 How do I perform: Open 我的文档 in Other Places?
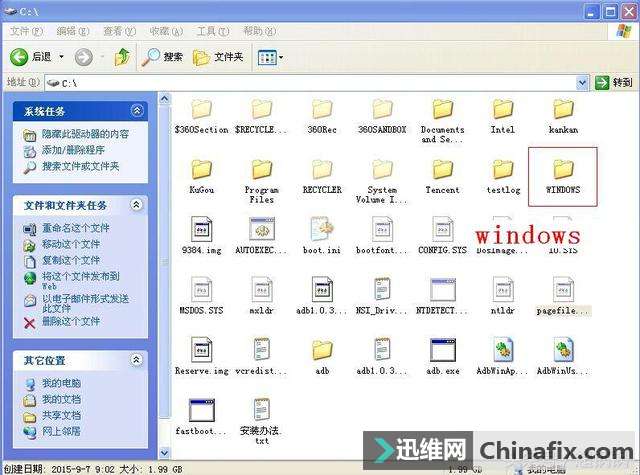click(x=61, y=400)
